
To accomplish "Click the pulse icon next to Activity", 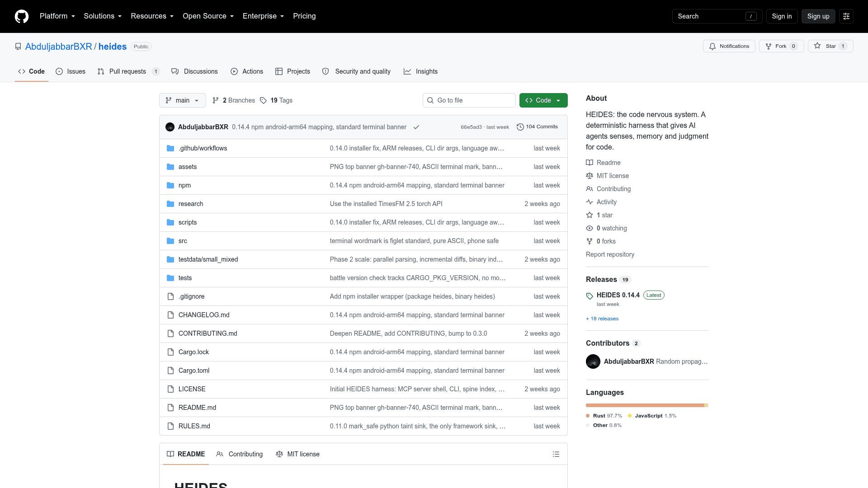I will click(590, 202).
